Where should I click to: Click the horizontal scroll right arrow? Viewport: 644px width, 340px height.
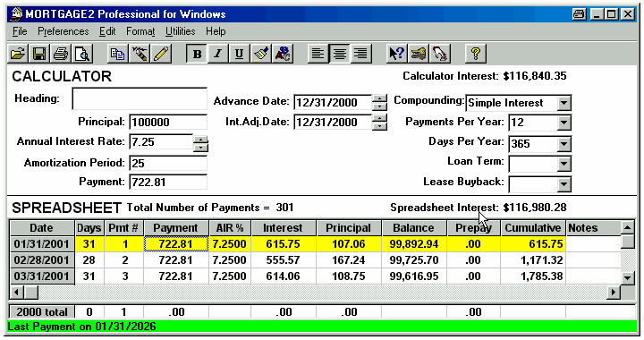pos(614,293)
